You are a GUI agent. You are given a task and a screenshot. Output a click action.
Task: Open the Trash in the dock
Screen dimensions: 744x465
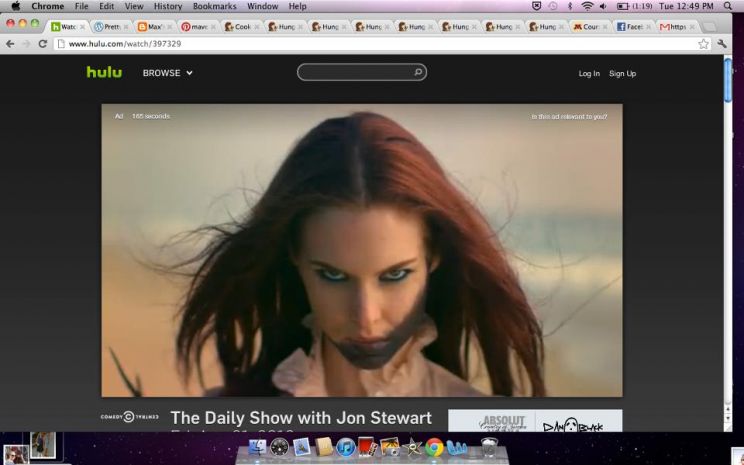[489, 447]
